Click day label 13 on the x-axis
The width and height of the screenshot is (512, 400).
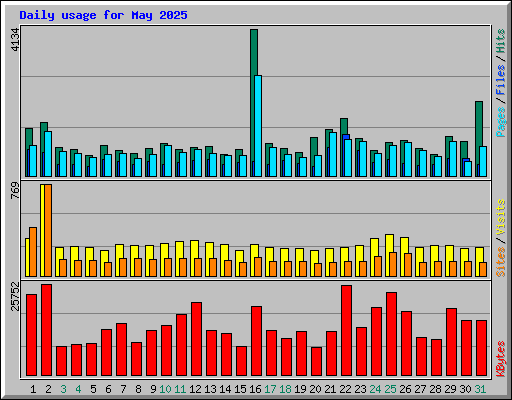210,389
